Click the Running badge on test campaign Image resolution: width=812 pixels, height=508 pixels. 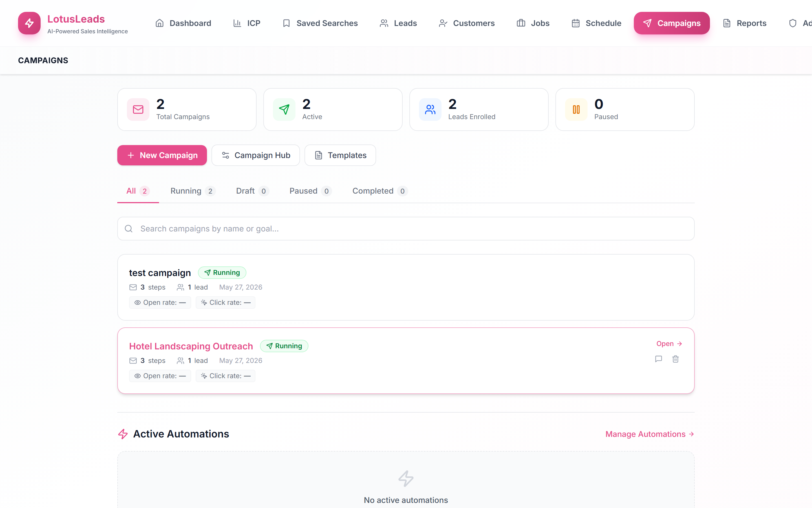pyautogui.click(x=222, y=272)
